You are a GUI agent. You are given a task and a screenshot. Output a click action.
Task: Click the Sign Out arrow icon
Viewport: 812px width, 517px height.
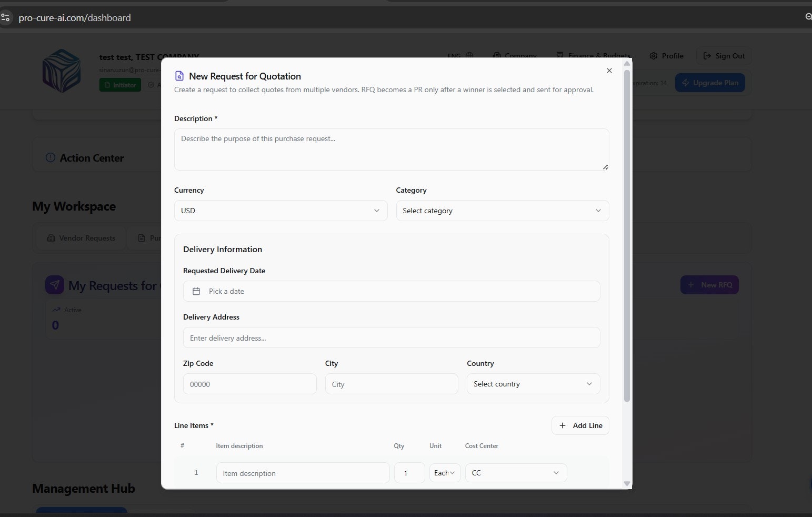point(707,56)
